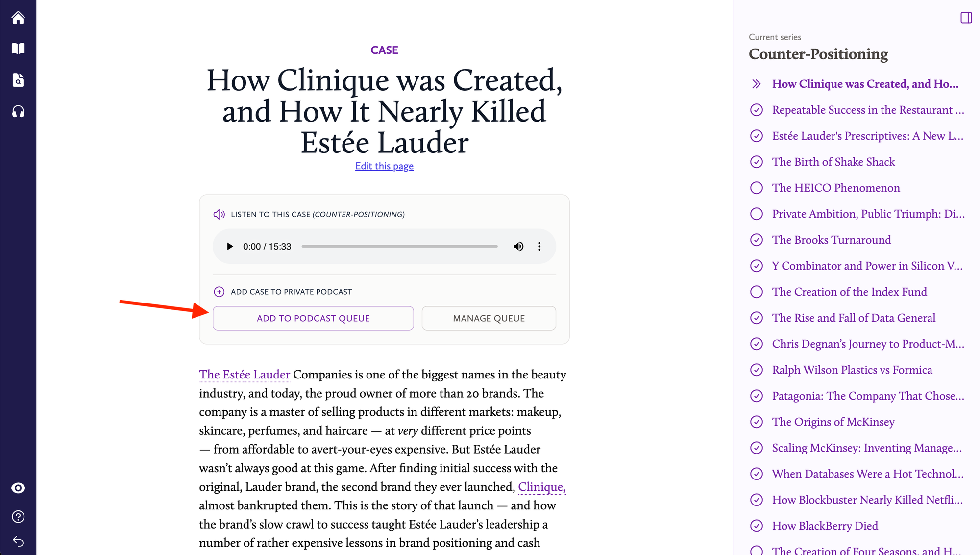This screenshot has width=980, height=555.
Task: Toggle completion circle for Private Ambition, Public Triumph
Action: [757, 214]
